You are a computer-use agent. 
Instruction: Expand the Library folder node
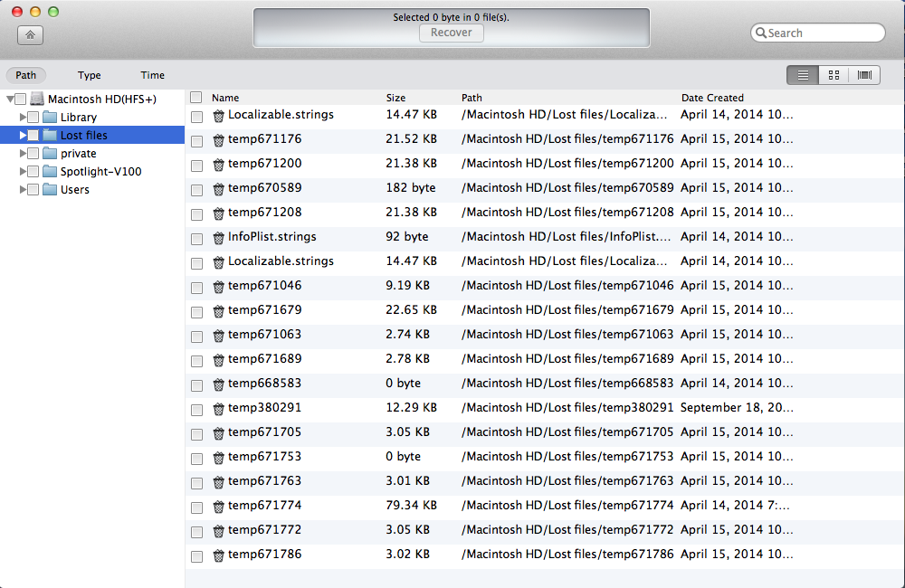[x=23, y=117]
